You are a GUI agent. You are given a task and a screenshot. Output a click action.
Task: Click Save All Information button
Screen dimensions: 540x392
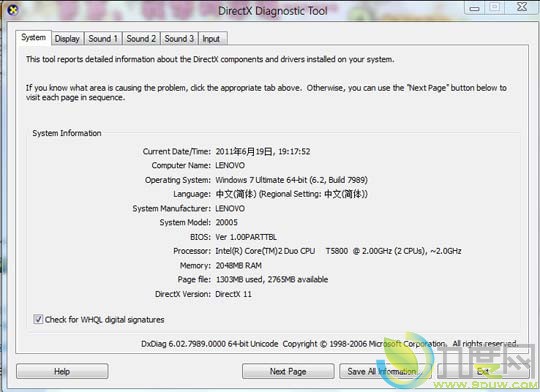point(385,371)
